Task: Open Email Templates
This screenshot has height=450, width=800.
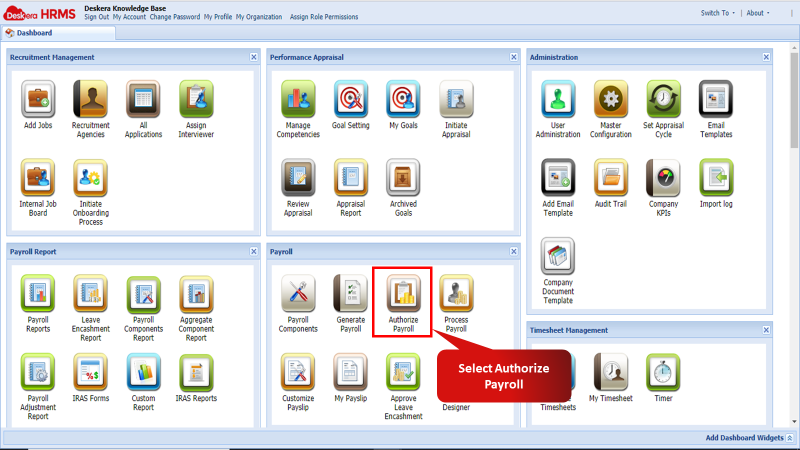Action: tap(716, 99)
